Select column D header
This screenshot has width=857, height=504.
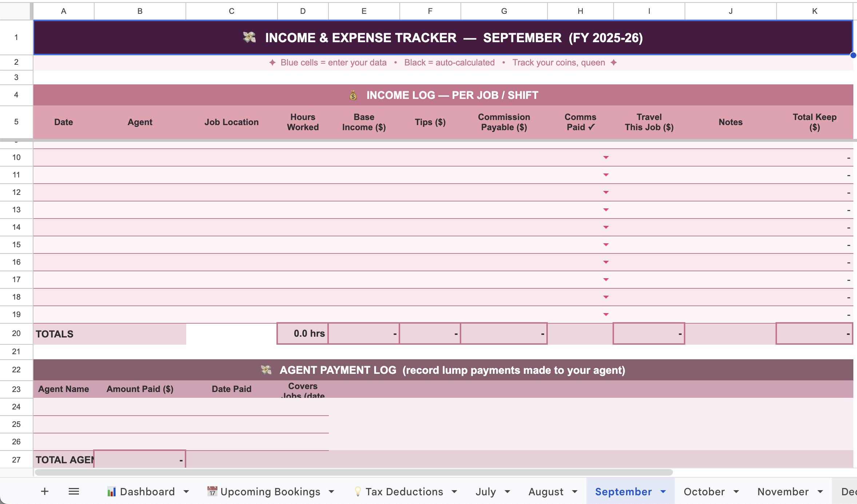tap(303, 11)
